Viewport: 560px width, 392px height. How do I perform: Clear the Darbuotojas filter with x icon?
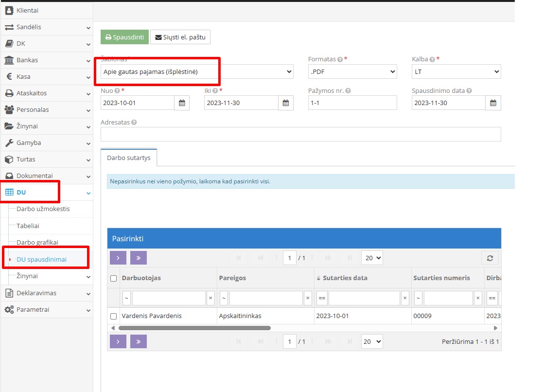(210, 298)
